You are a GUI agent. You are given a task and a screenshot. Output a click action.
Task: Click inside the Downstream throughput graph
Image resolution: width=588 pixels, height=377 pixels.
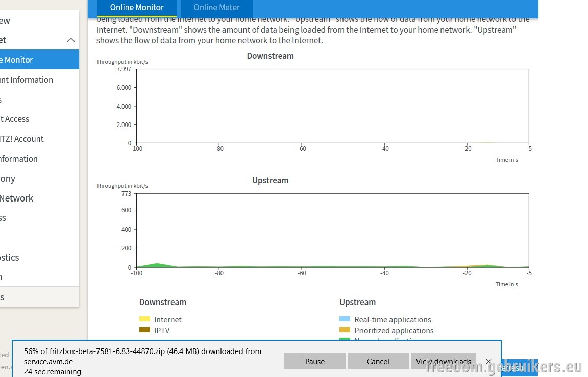point(333,106)
